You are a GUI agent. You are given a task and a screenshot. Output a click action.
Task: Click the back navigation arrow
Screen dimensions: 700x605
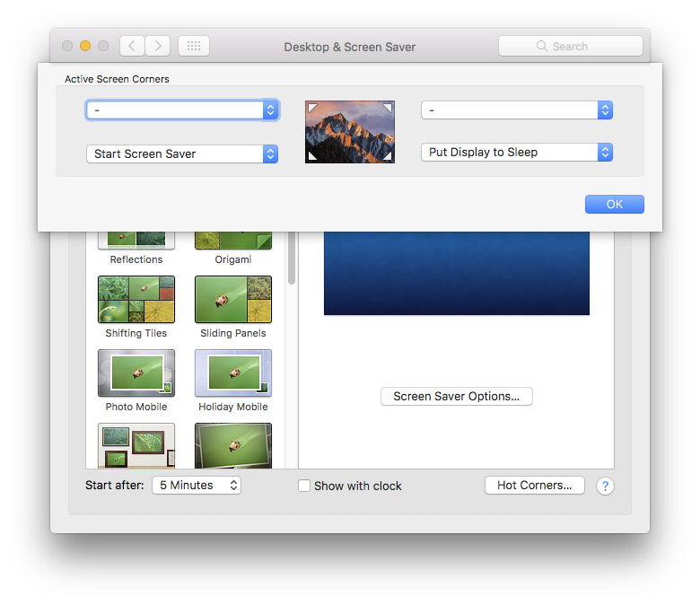coord(132,46)
